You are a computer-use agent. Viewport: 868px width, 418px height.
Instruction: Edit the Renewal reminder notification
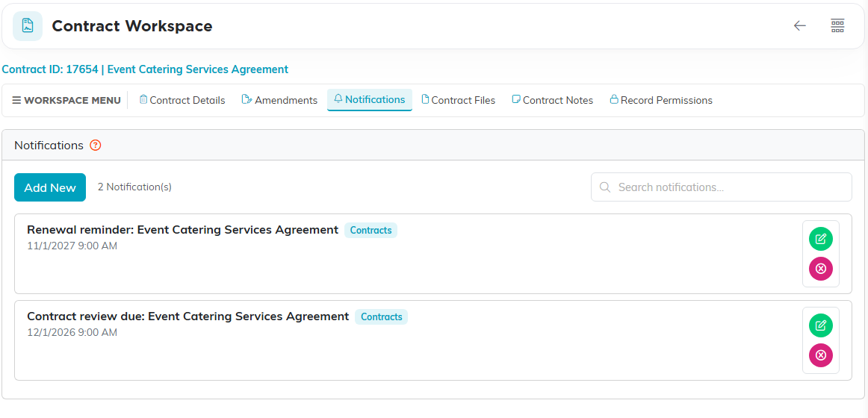(821, 239)
